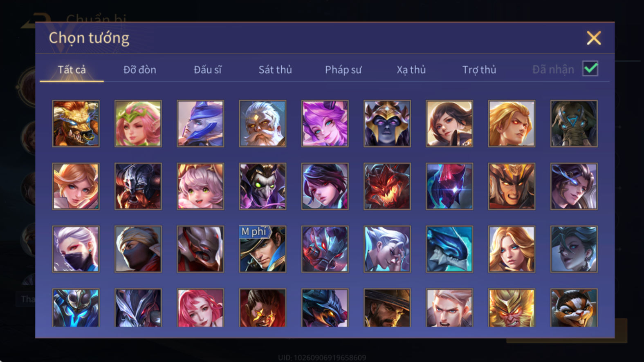Viewport: 644px width, 362px height.
Task: Show the "Pháp sư" heroes tab
Action: click(343, 70)
